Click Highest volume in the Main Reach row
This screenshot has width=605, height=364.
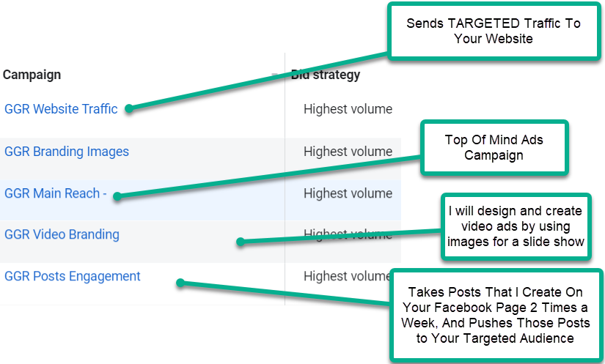point(348,193)
